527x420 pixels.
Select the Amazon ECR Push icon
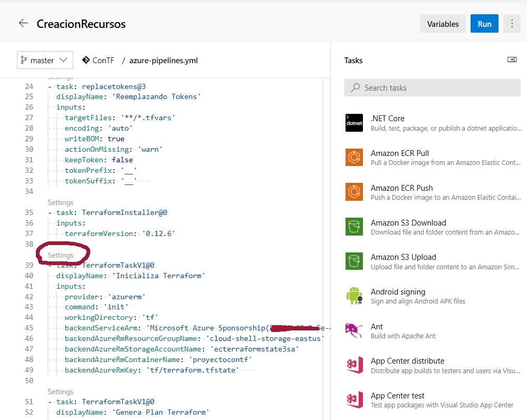pos(354,192)
